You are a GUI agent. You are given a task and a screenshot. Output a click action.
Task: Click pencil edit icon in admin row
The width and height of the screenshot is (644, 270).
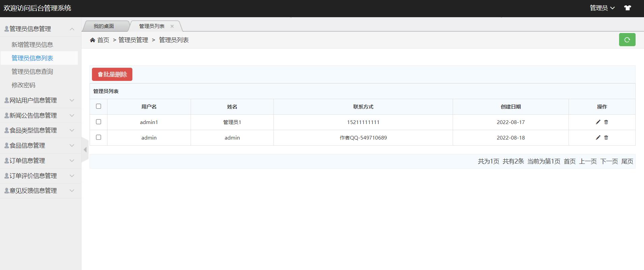598,138
